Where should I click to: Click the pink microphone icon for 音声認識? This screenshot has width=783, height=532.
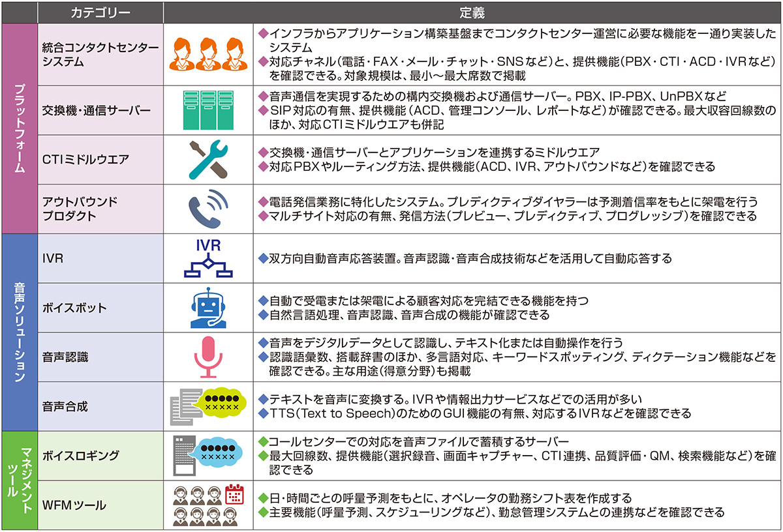click(207, 355)
